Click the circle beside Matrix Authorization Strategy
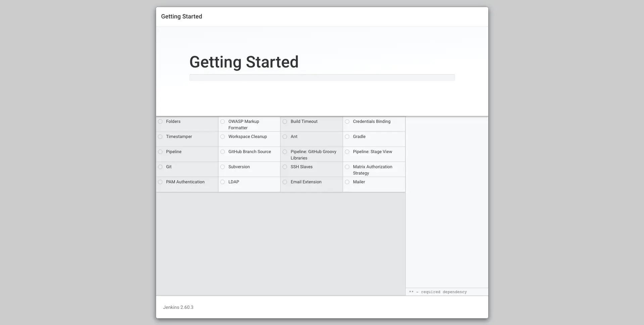 point(347,167)
